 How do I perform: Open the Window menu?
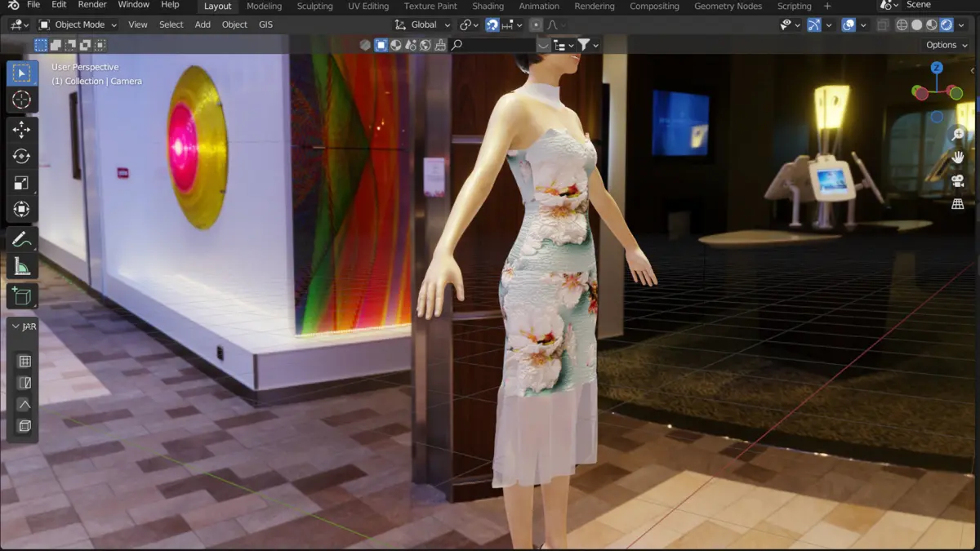click(x=133, y=5)
